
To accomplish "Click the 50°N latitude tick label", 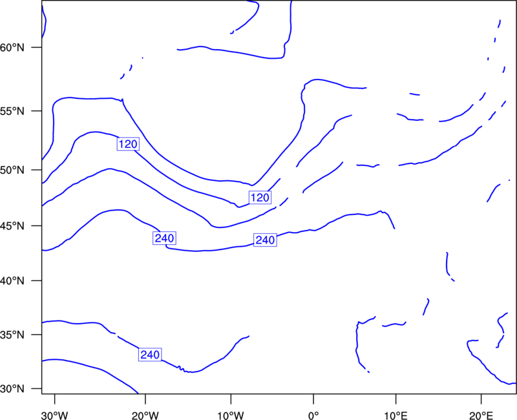I will click(x=12, y=170).
